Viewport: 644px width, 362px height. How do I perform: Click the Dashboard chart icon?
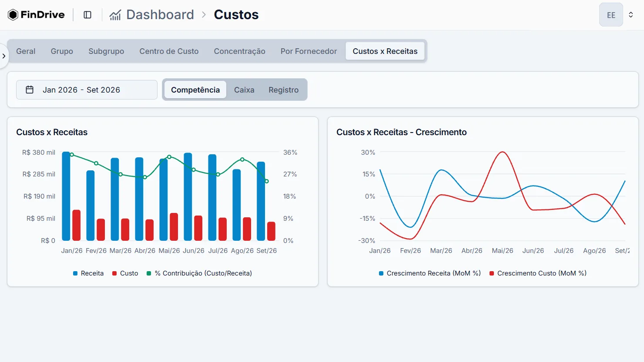tap(115, 15)
